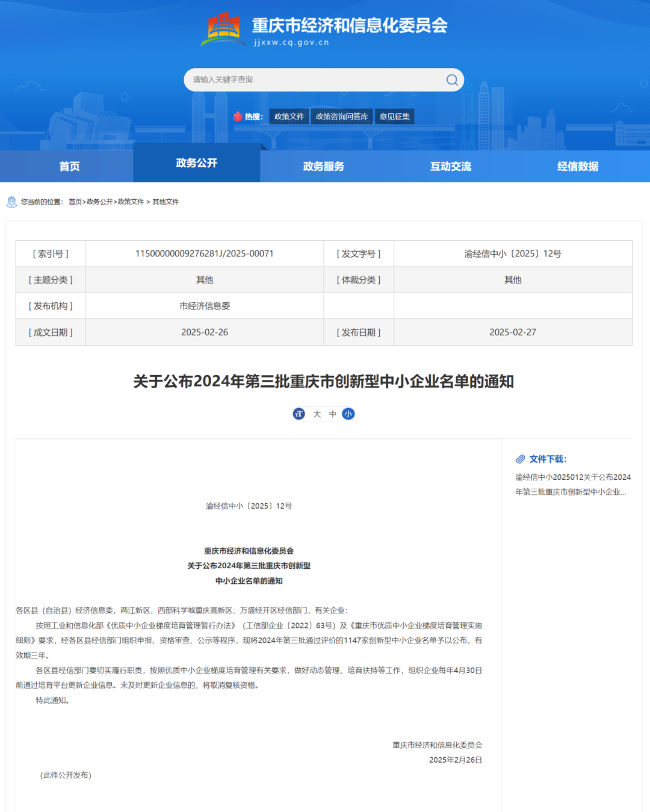Open the 政务服务 navigation menu

click(x=323, y=166)
